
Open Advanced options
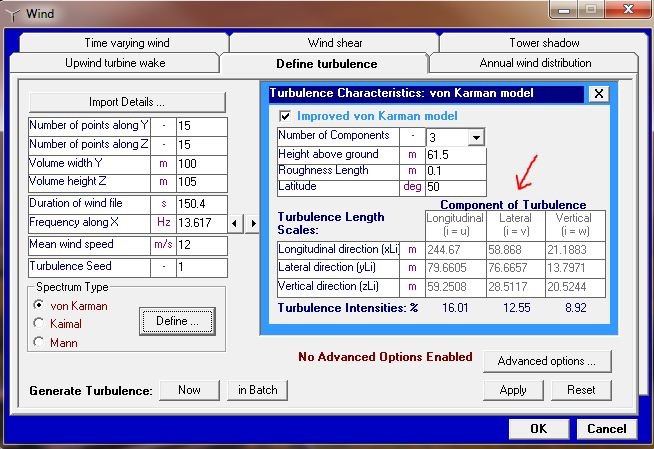tap(547, 361)
